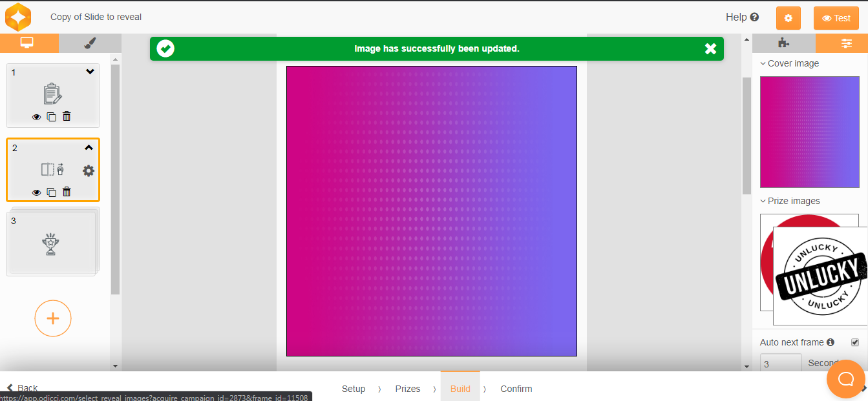868x401 pixels.
Task: Dismiss the green success notification
Action: (x=710, y=48)
